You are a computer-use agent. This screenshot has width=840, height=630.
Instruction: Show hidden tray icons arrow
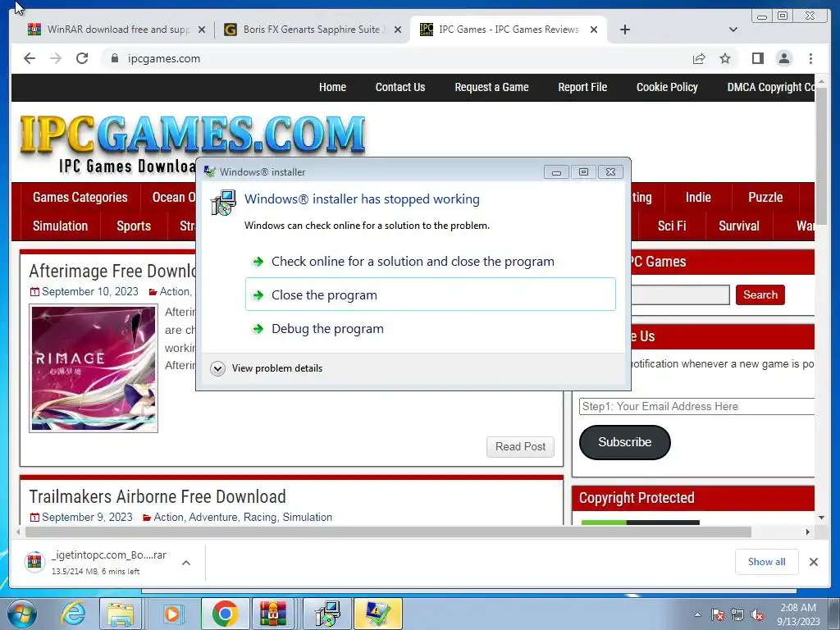pos(697,615)
